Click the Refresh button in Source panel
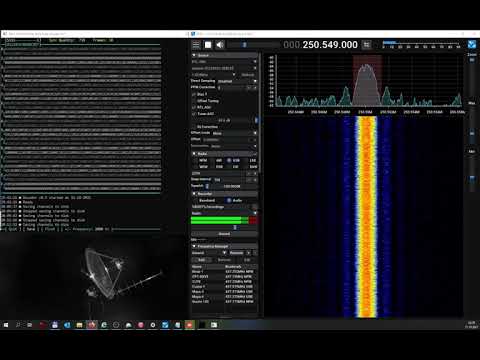This screenshot has height=360, width=480. click(248, 75)
